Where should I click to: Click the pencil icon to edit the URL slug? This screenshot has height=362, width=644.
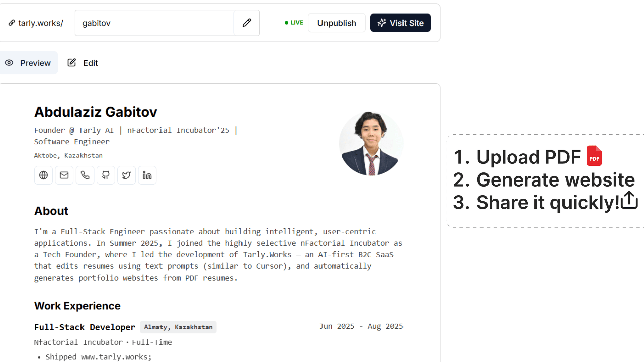pos(247,23)
